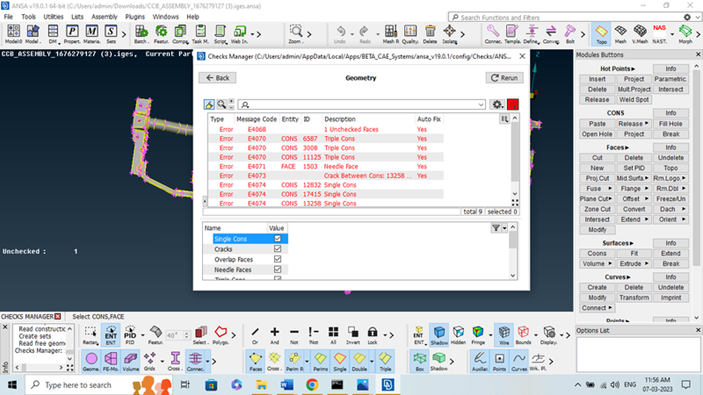Screen dimensions: 703x395
Task: Open the Quality criteria icon
Action: pos(410,34)
